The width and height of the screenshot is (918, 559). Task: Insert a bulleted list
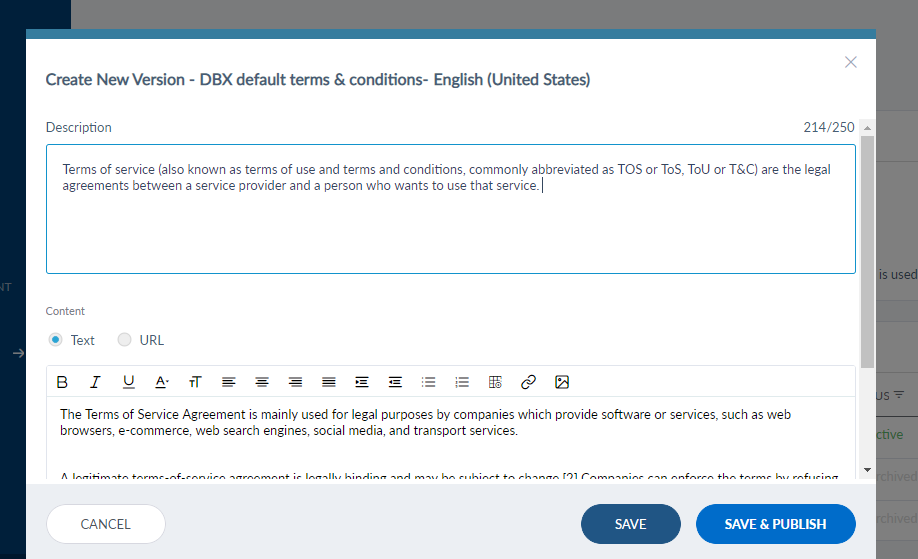(x=428, y=382)
